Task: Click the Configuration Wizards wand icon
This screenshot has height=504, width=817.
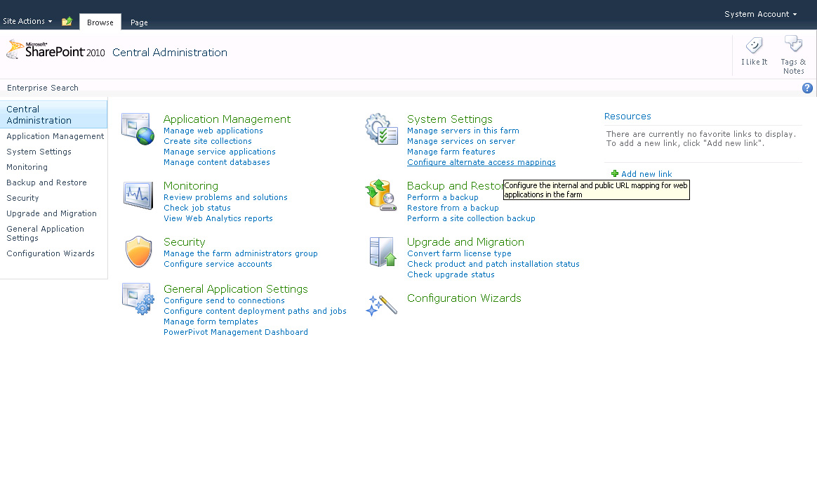Action: click(381, 306)
